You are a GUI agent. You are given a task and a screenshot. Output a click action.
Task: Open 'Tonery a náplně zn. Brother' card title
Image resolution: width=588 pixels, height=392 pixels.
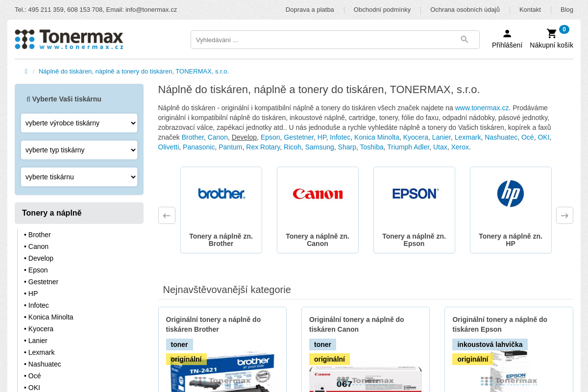point(221,240)
